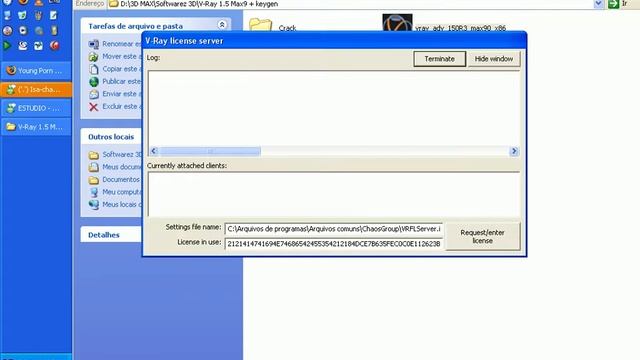Click the Documentos folder icon
This screenshot has width=640, height=360.
[94, 180]
